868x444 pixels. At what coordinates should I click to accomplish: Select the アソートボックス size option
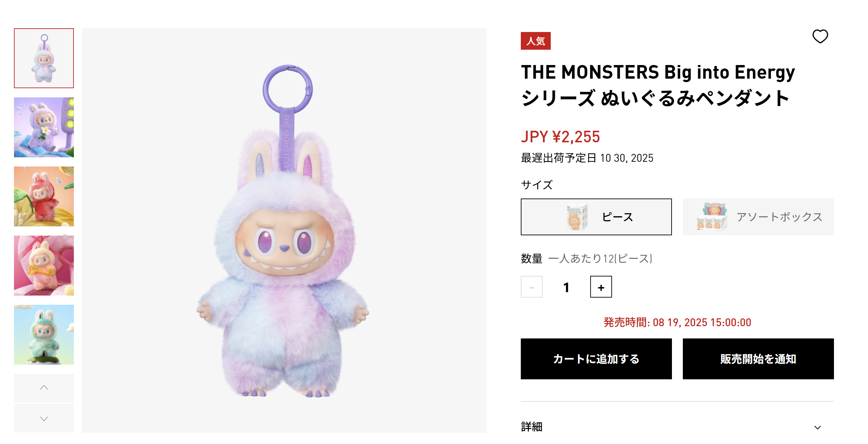point(758,217)
